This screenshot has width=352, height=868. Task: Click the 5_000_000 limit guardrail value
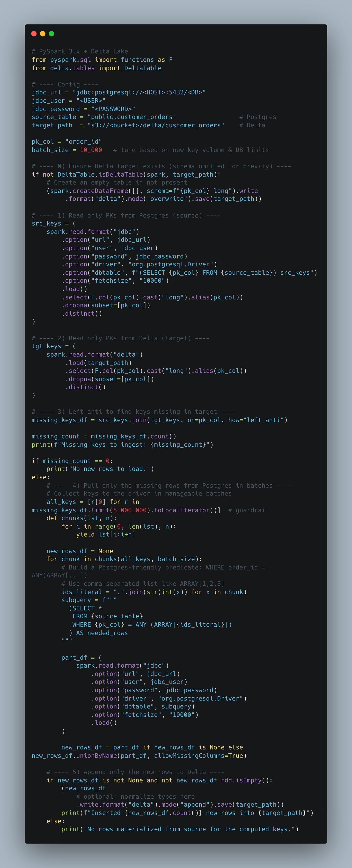pos(130,510)
